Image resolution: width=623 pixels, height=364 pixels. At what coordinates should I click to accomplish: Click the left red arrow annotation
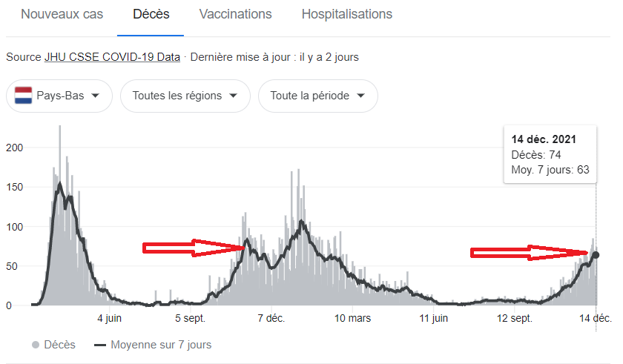click(193, 248)
